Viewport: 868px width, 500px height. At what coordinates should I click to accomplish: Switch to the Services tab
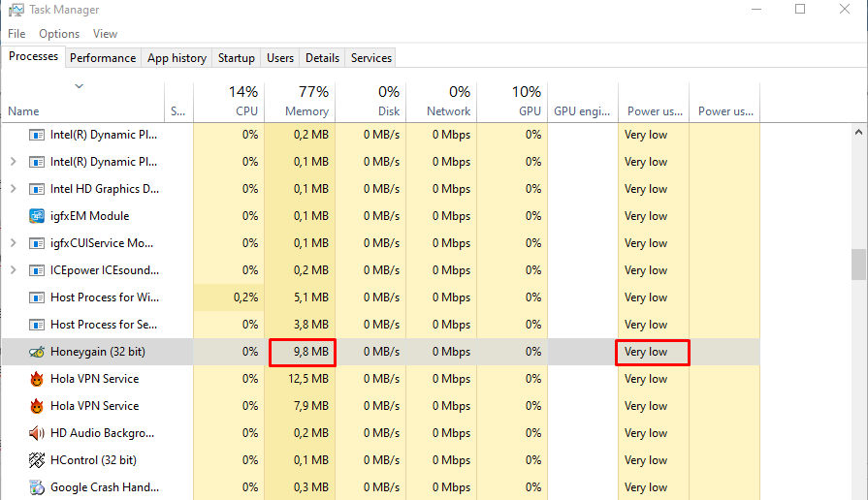(370, 58)
